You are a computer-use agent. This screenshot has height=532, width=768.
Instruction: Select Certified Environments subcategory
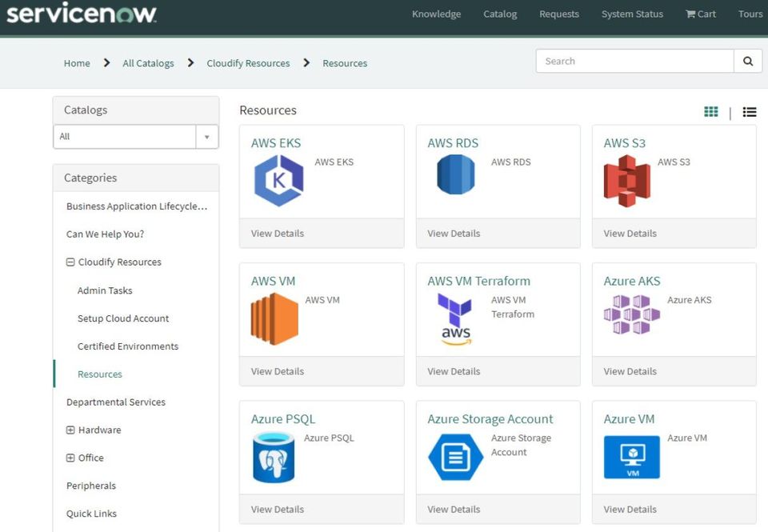click(x=128, y=347)
